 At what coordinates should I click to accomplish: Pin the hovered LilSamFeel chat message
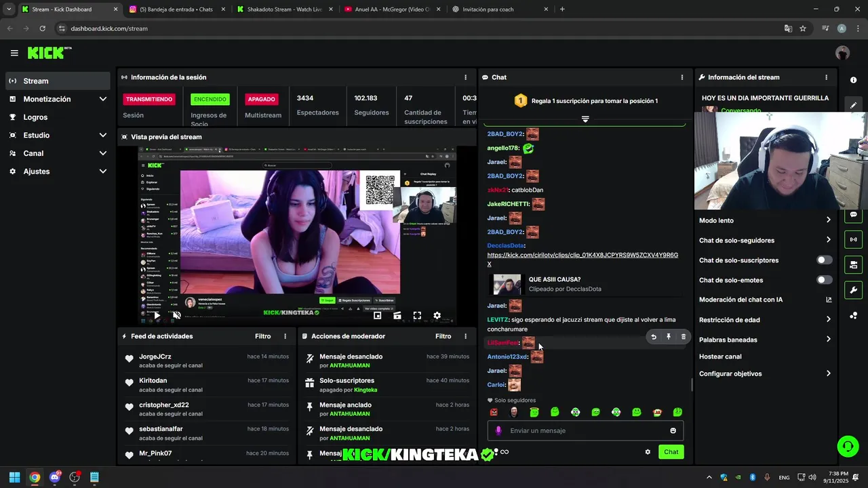(669, 337)
